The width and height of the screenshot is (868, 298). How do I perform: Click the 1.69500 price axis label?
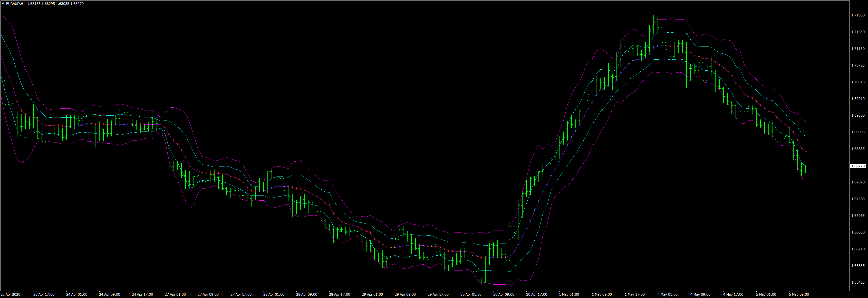(858, 115)
